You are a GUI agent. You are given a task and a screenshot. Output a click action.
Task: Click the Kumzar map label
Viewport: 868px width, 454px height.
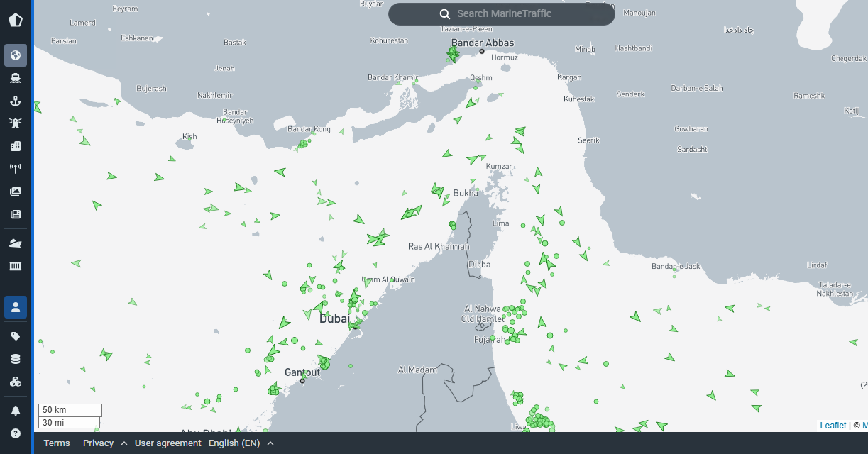tap(499, 166)
